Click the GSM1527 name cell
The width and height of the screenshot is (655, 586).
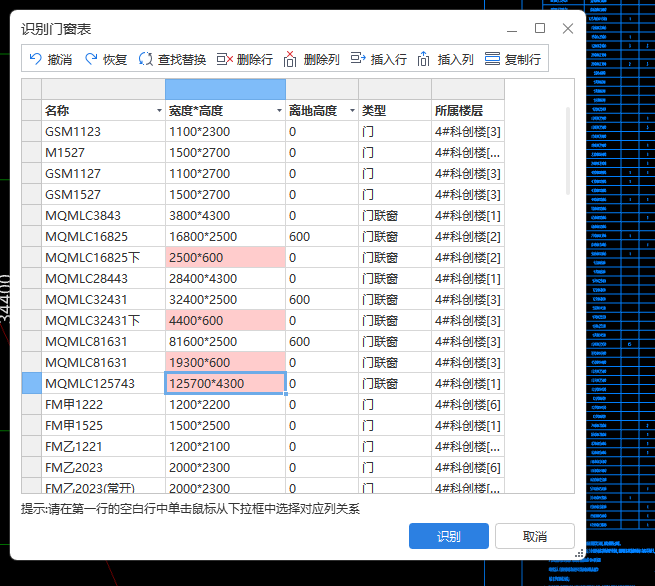tap(104, 195)
